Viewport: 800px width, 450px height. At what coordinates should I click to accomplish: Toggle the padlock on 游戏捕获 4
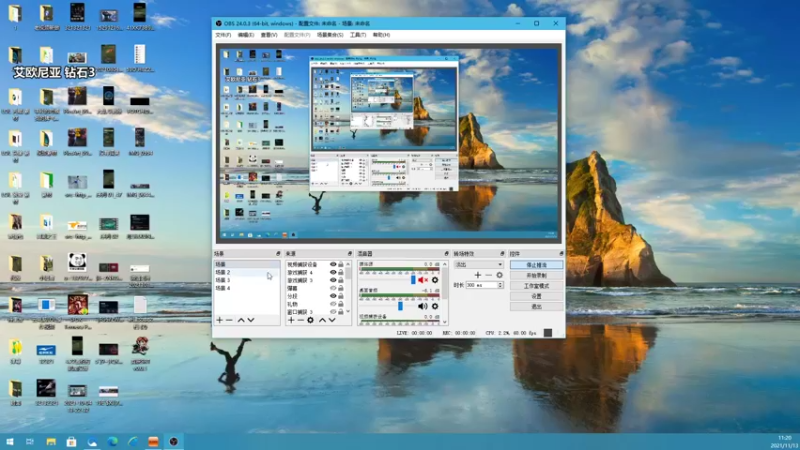[x=341, y=272]
